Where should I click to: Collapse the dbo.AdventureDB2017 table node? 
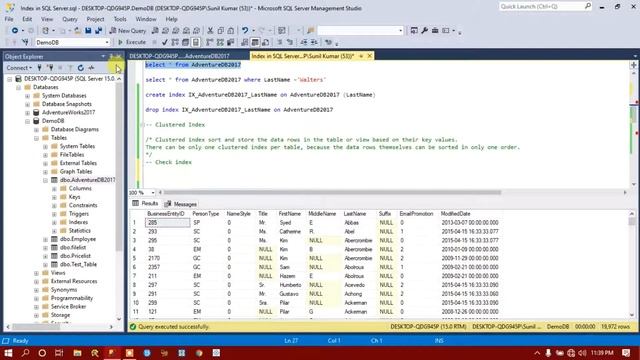tap(45, 180)
